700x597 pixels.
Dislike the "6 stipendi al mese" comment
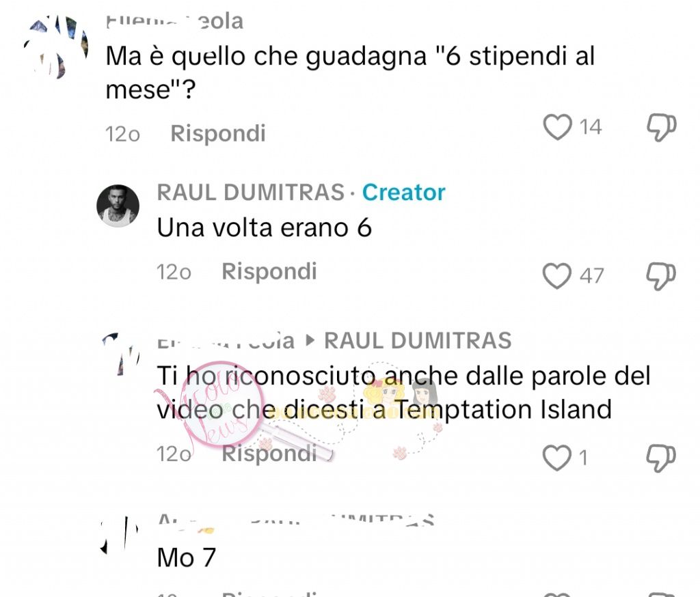tap(662, 128)
